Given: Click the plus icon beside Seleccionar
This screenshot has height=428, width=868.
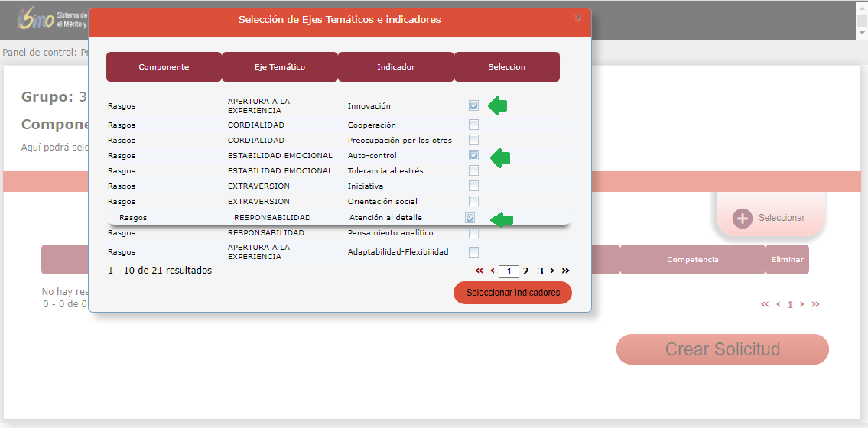Looking at the screenshot, I should pos(742,218).
